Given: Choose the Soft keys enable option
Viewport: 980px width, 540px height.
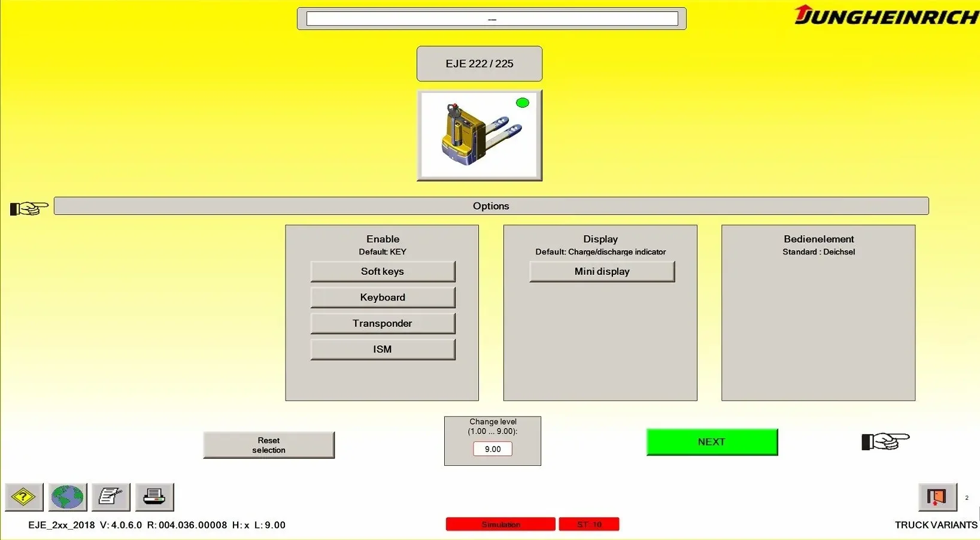Looking at the screenshot, I should (x=383, y=271).
